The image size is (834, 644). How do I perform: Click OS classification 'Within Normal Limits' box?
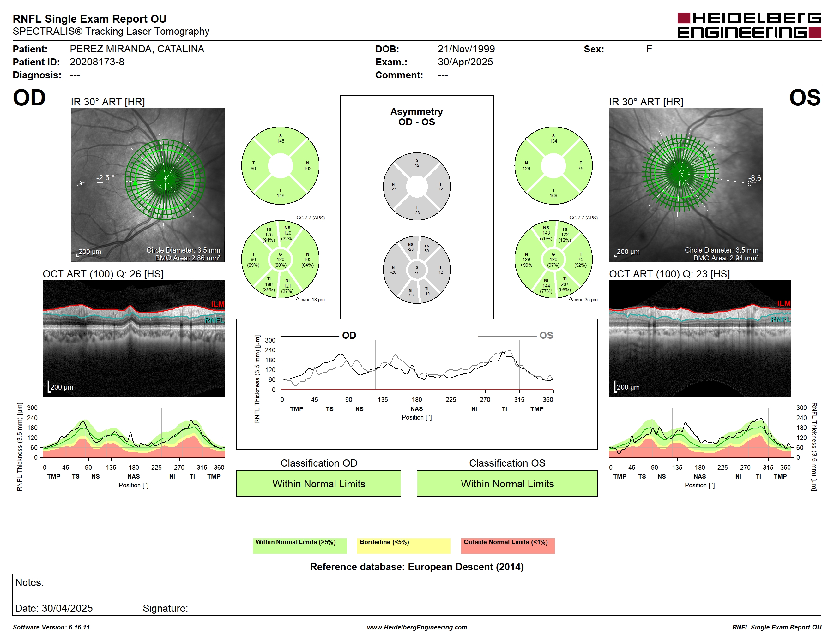(x=507, y=483)
